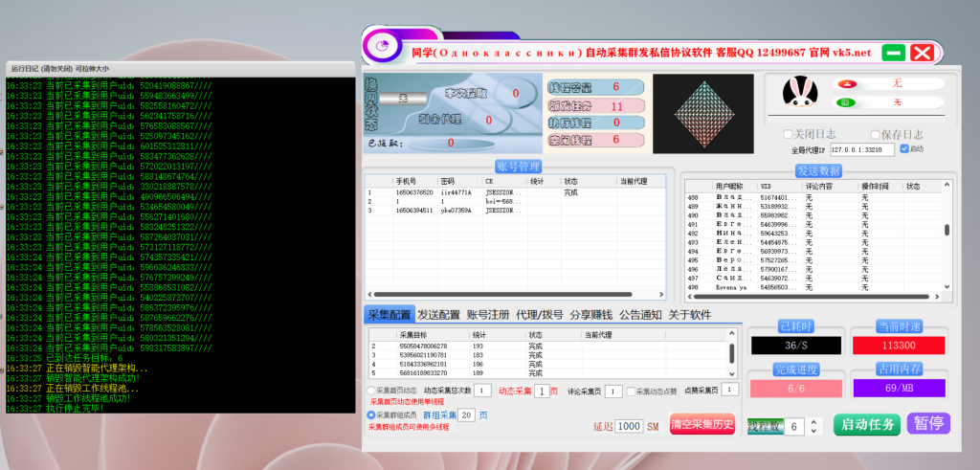Select the 采集首页动态 radio button
This screenshot has height=470, width=980.
click(371, 391)
